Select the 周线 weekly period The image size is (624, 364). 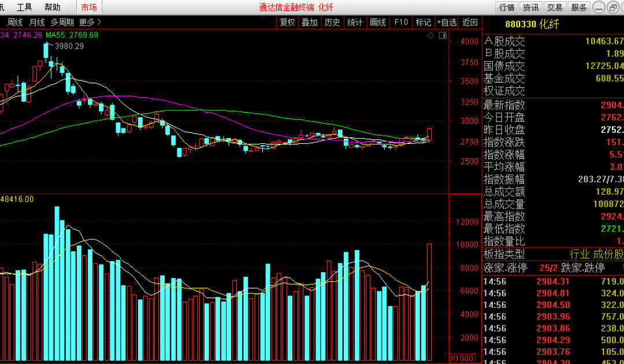coord(14,22)
